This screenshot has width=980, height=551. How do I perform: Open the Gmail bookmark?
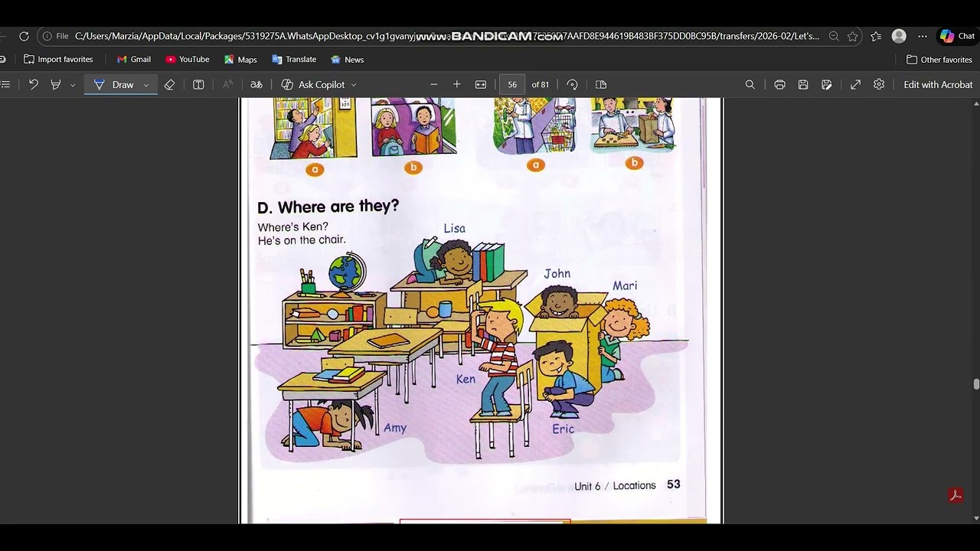coord(134,60)
